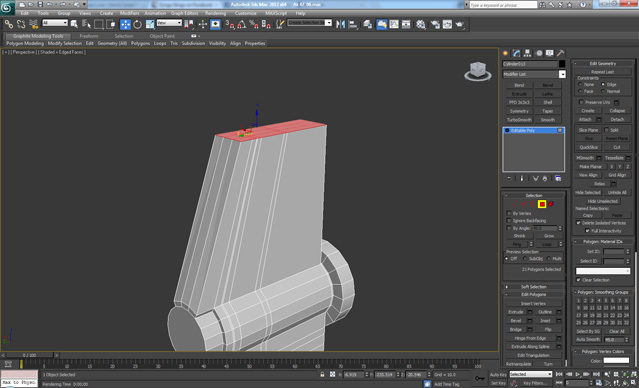639x388 pixels.
Task: Select Polygon sub-object level icon
Action: tap(542, 204)
